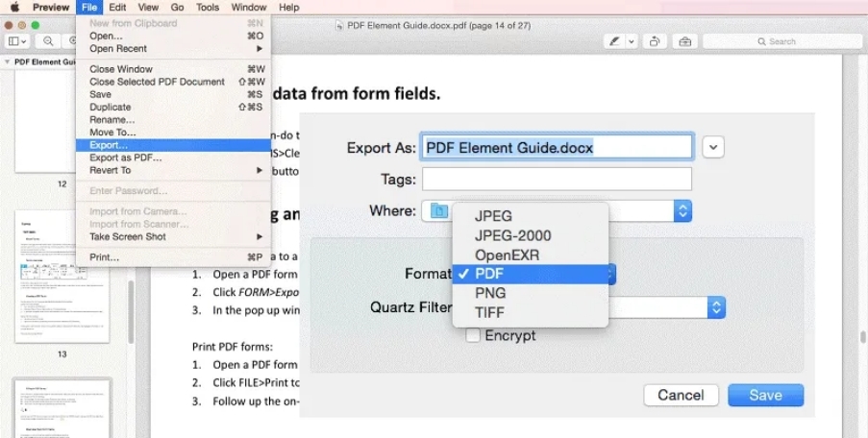Select OpenEXR format option

531,255
